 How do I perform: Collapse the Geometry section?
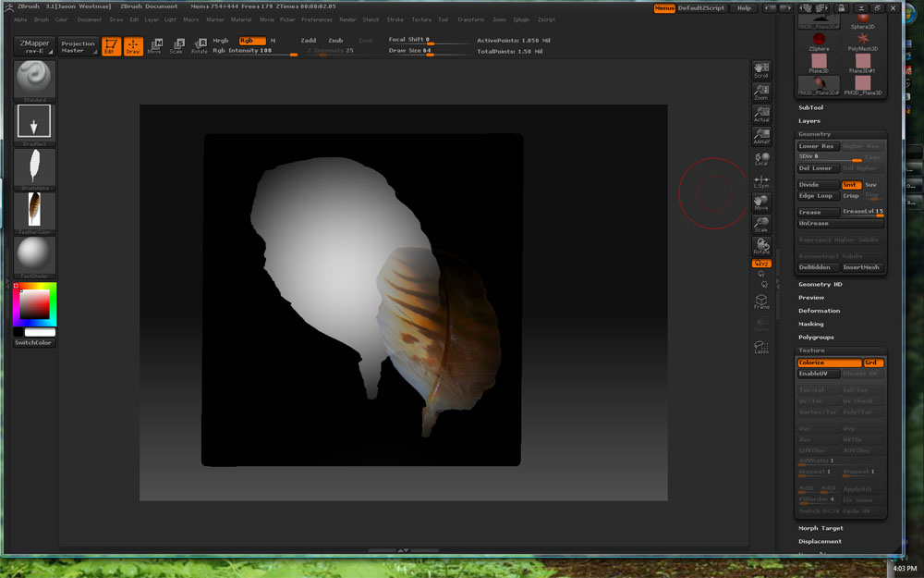(x=814, y=134)
